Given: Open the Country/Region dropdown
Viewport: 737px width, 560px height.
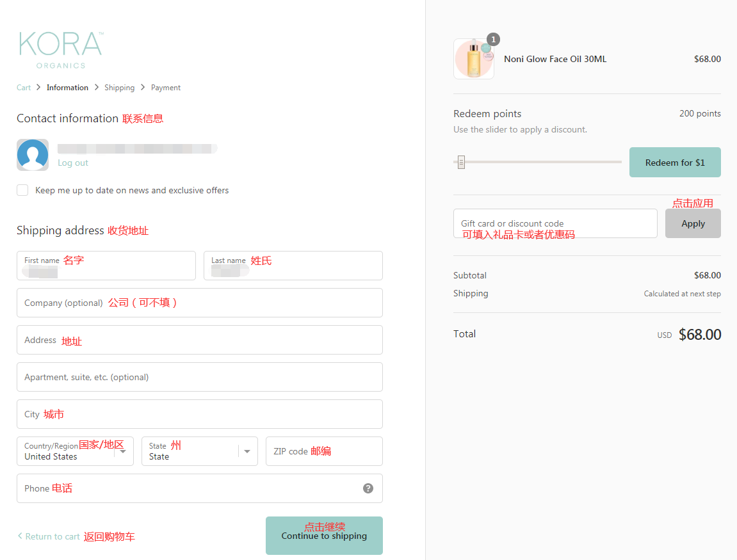Looking at the screenshot, I should [x=75, y=451].
